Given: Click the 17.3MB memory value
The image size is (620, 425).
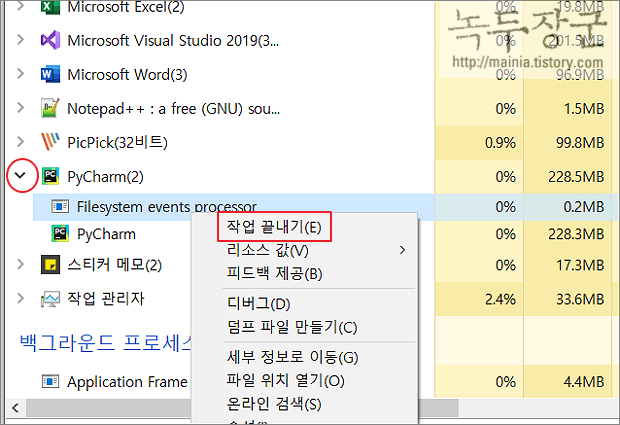Looking at the screenshot, I should (580, 265).
